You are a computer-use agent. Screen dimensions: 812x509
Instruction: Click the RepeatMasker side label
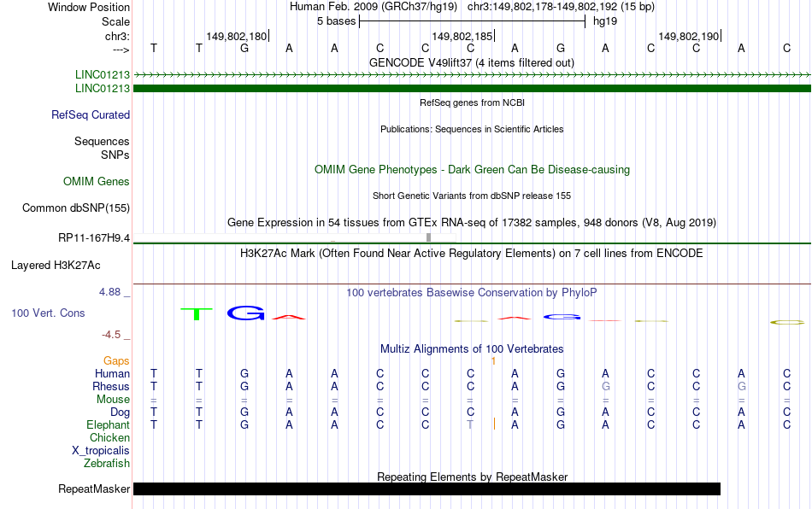click(94, 489)
